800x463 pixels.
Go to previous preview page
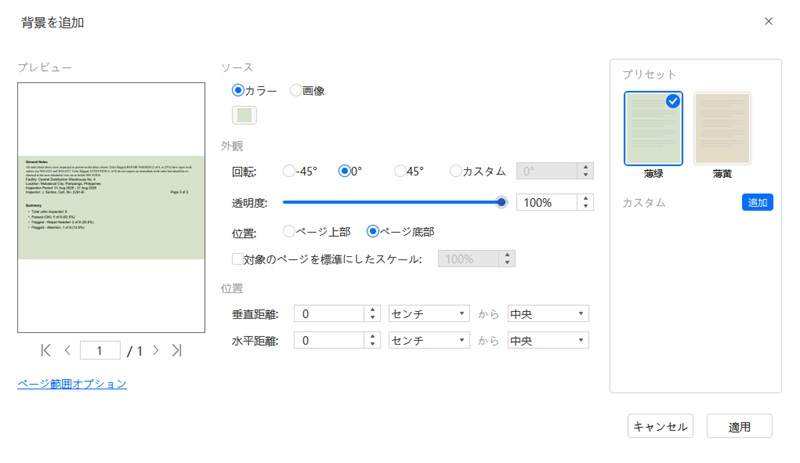point(67,350)
